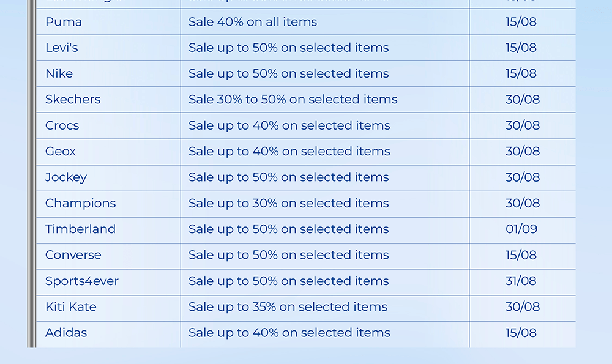This screenshot has width=612, height=364.
Task: Click the Levi's brand name
Action: [62, 48]
